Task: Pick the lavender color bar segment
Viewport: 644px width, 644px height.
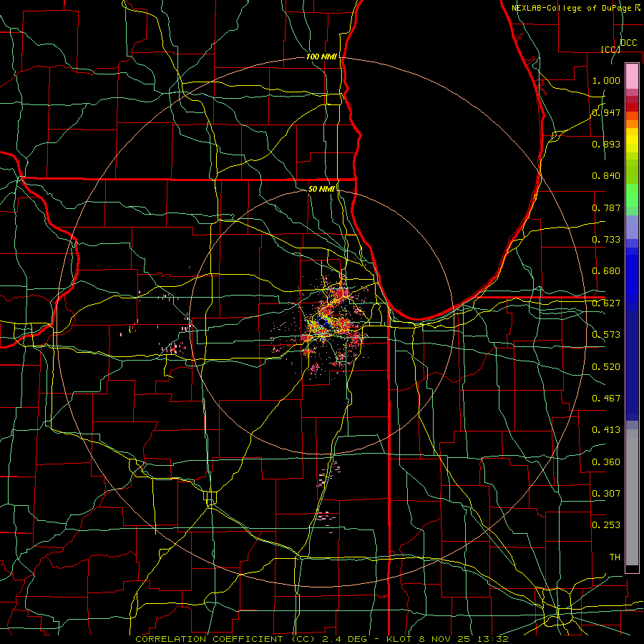Action: tap(632, 227)
